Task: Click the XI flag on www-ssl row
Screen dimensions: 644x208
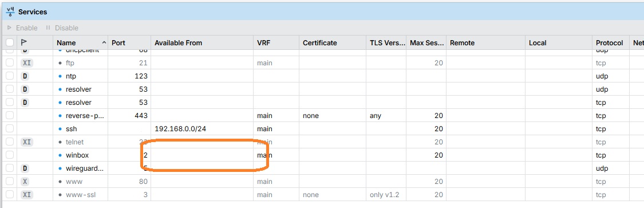Action: click(x=27, y=194)
